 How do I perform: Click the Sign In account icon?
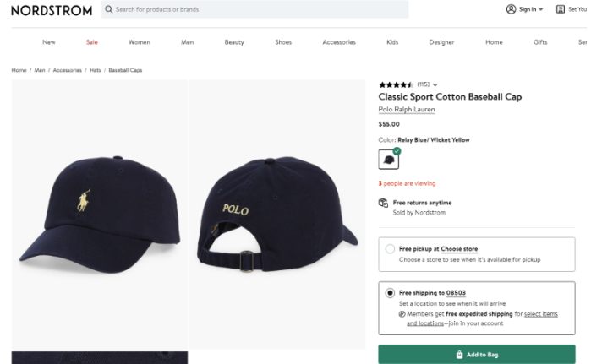[511, 9]
